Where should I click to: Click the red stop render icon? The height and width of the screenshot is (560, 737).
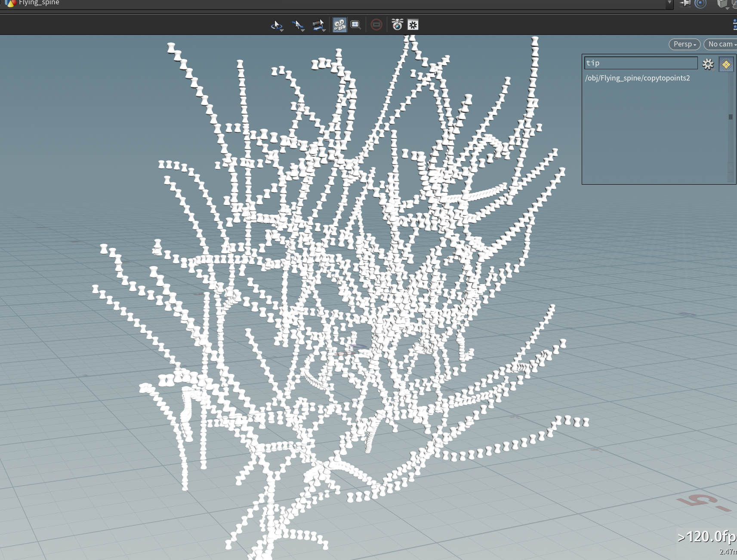coord(376,25)
